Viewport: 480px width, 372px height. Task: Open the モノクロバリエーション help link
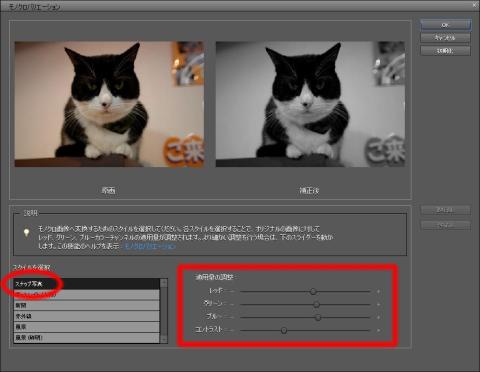tap(150, 246)
